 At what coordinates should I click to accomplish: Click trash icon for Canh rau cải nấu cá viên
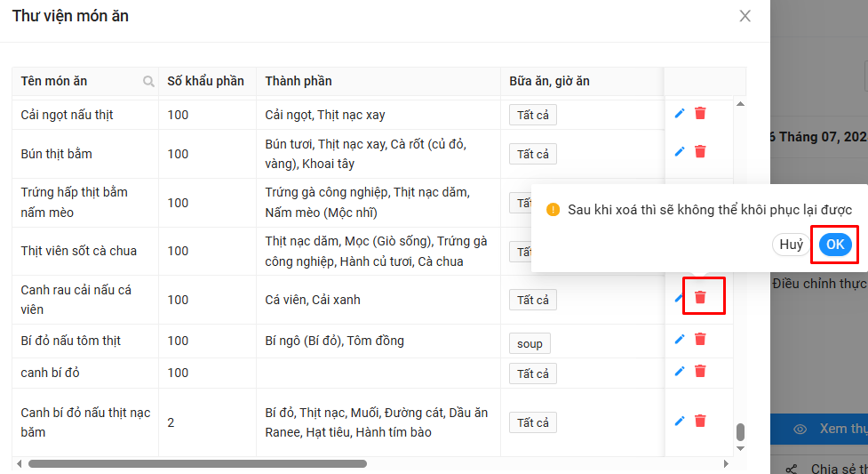pos(700,297)
